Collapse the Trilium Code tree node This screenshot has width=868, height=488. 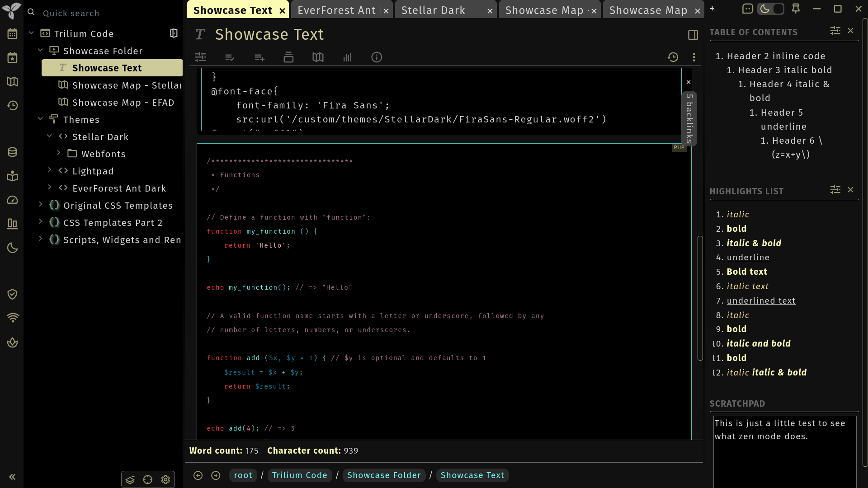pyautogui.click(x=31, y=33)
